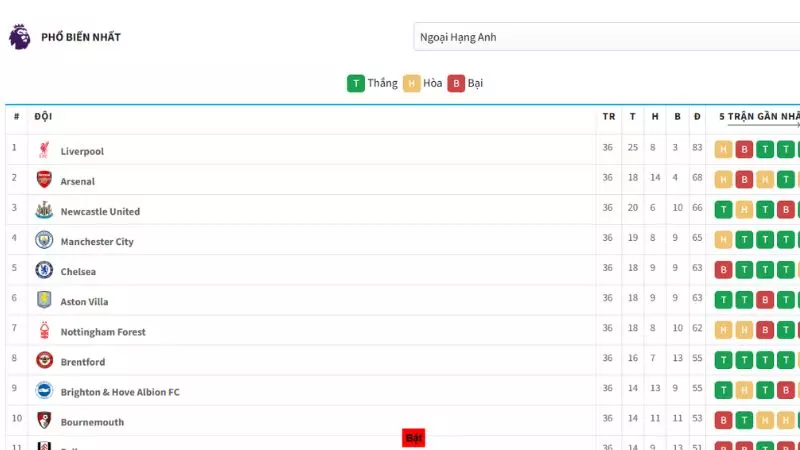Viewport: 800px width, 450px height.
Task: Click Newcastle United's red B form badge
Action: tap(786, 210)
